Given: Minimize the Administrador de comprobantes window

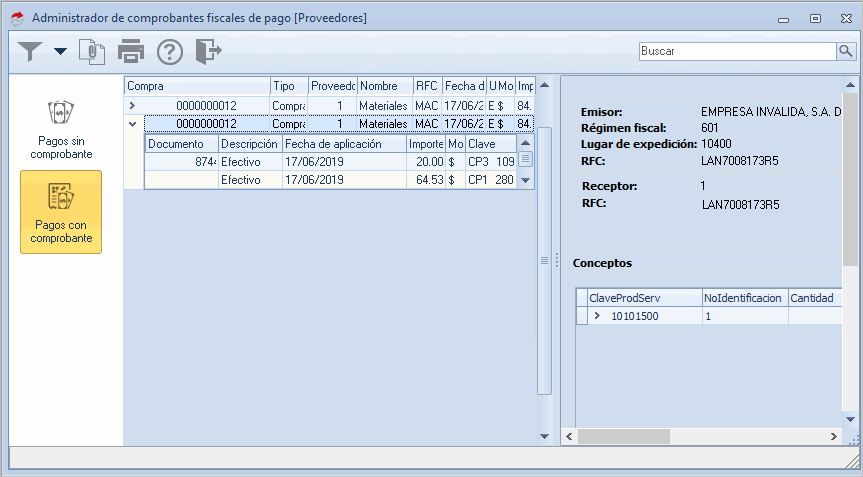Looking at the screenshot, I should [x=784, y=19].
